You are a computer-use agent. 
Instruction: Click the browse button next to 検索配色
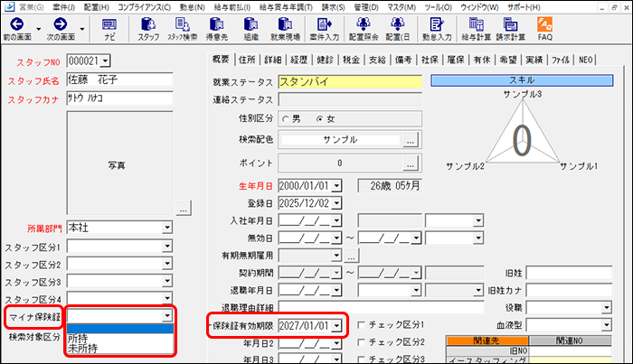411,141
